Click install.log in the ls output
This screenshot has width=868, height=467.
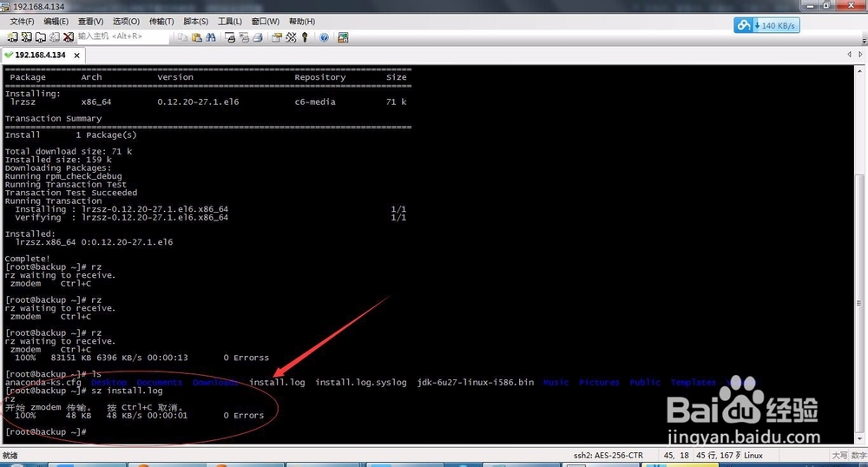(x=277, y=382)
